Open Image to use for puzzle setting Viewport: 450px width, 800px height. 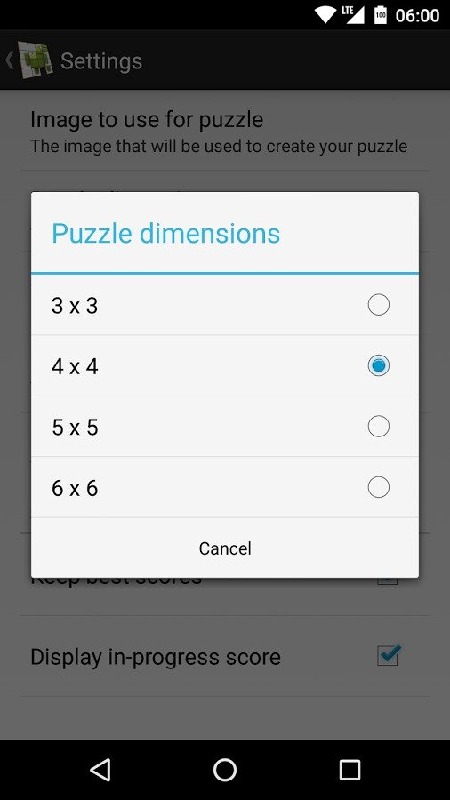pos(225,131)
